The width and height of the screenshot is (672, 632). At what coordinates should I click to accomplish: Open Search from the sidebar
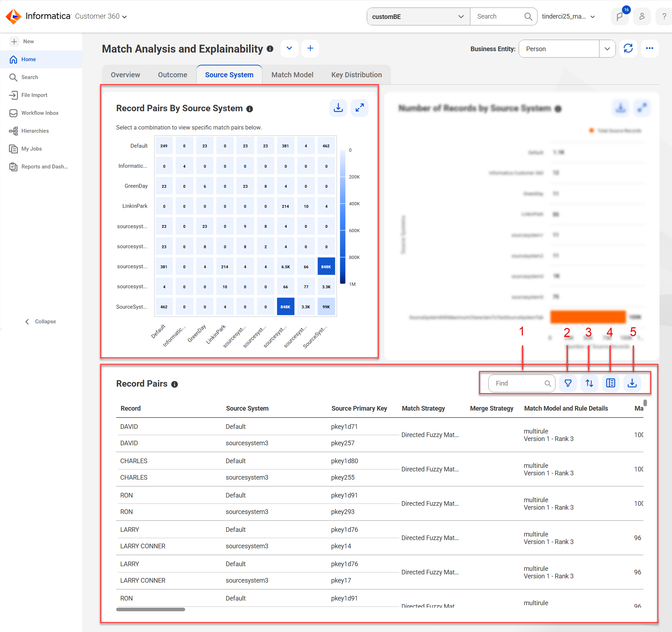pyautogui.click(x=41, y=77)
